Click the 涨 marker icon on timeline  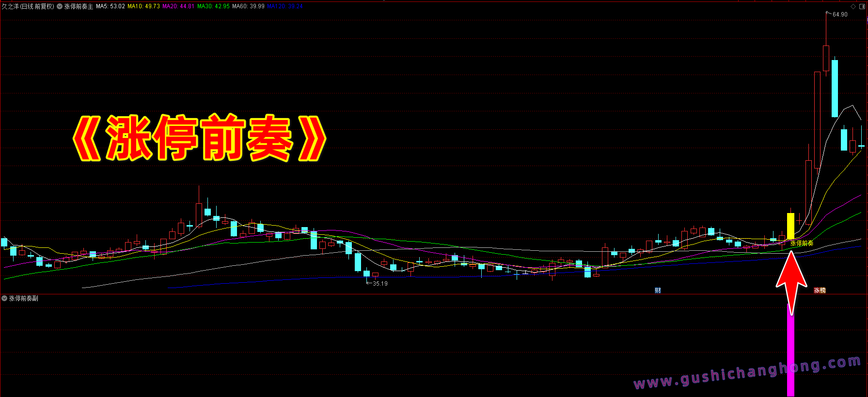817,290
